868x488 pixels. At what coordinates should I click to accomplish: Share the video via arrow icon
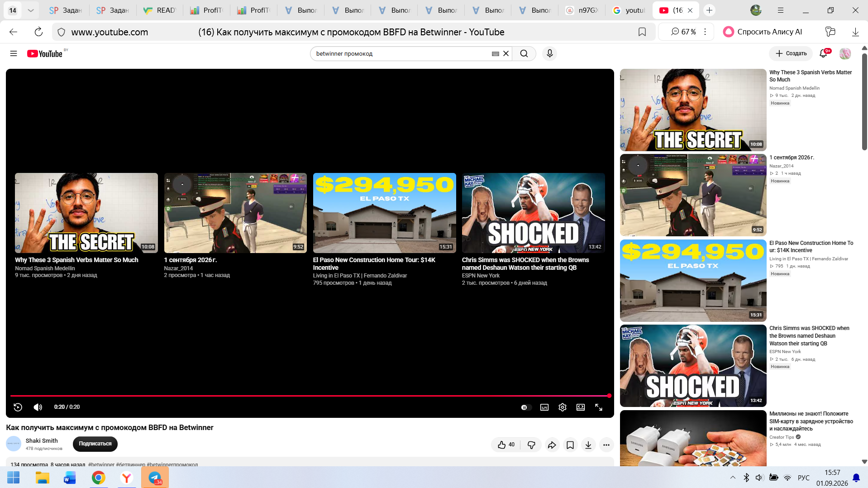[x=552, y=445]
